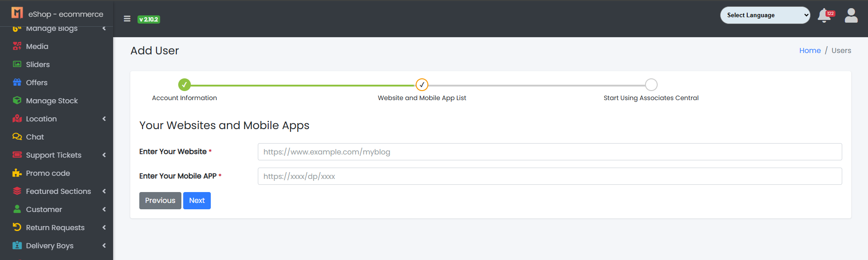Click the version v2.10.2 badge
This screenshot has height=260, width=868.
(x=149, y=19)
